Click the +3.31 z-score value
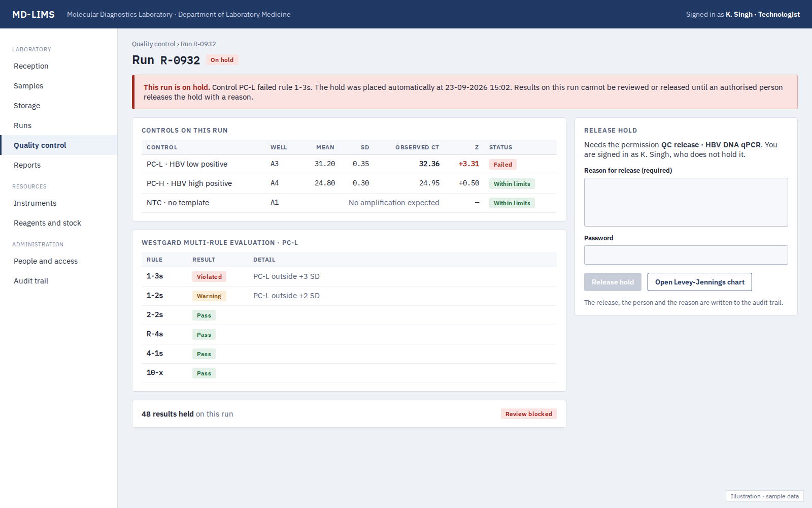 point(468,164)
